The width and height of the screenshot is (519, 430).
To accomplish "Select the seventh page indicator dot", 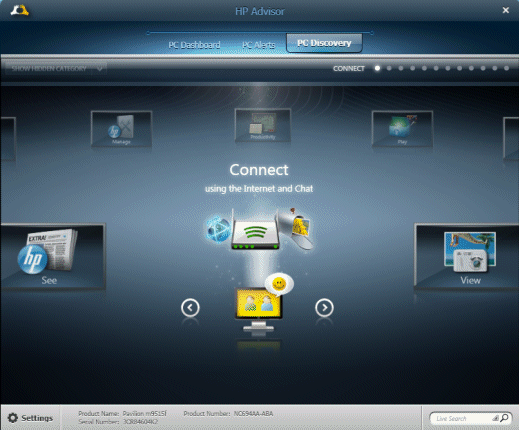I will coord(448,68).
